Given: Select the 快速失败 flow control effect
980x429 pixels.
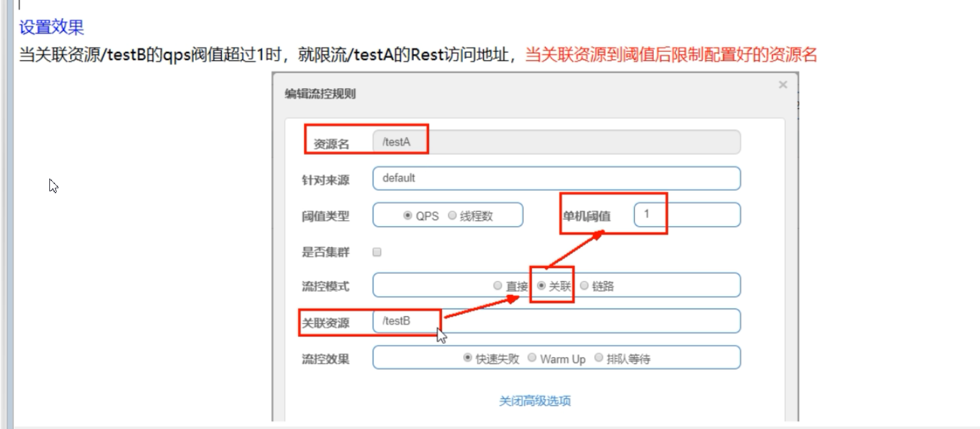Looking at the screenshot, I should [467, 358].
